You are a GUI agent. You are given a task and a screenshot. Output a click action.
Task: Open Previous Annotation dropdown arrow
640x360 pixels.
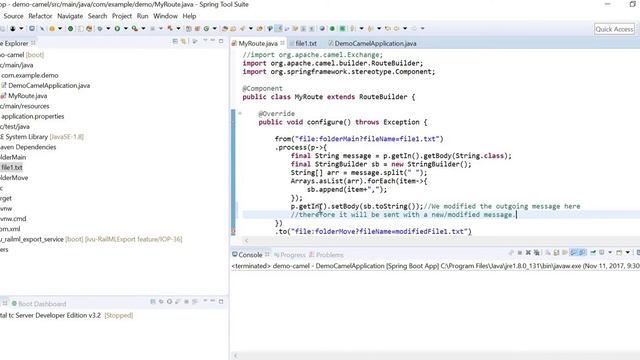[379, 29]
